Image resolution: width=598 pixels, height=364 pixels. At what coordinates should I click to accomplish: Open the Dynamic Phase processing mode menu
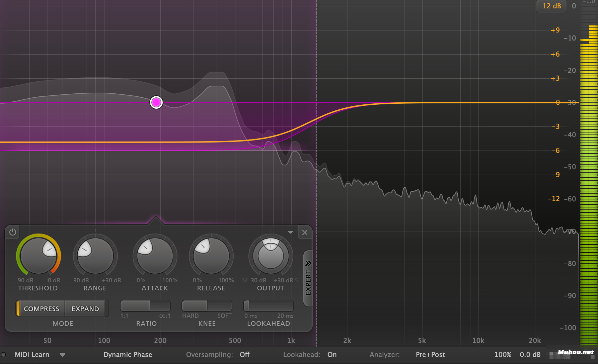pyautogui.click(x=128, y=355)
